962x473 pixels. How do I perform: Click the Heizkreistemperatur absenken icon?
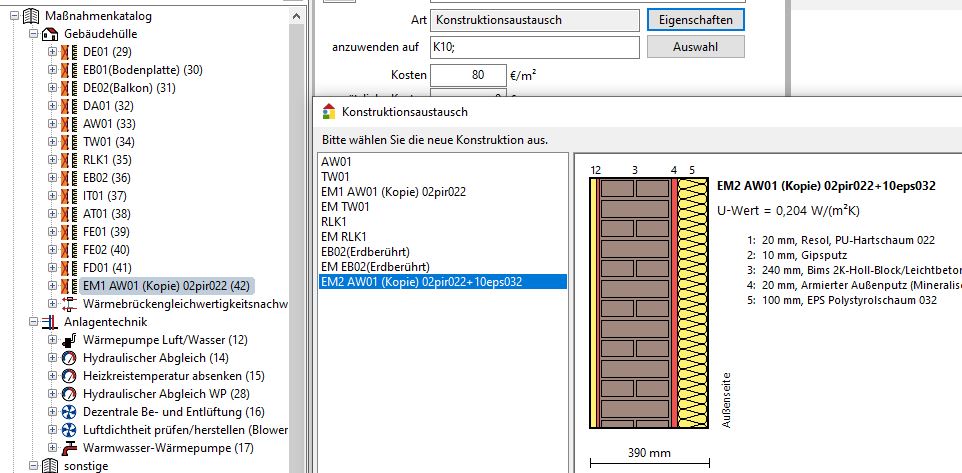[69, 376]
